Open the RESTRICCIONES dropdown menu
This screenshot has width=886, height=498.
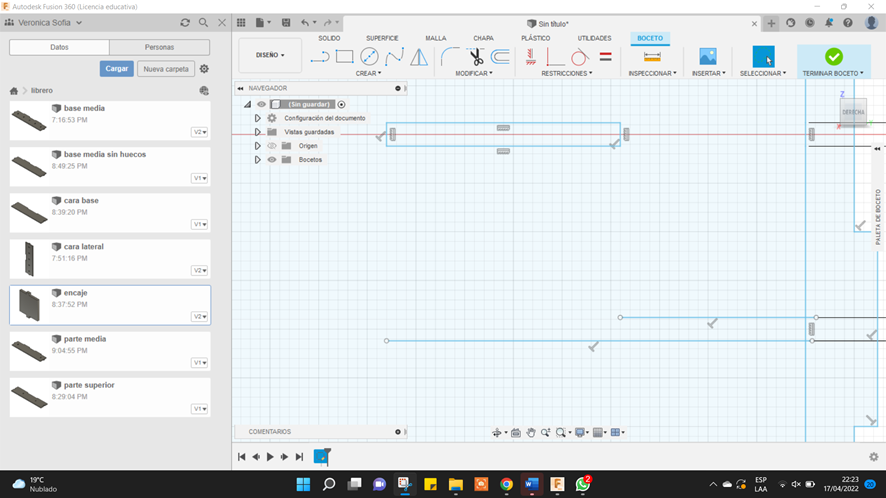(x=567, y=73)
